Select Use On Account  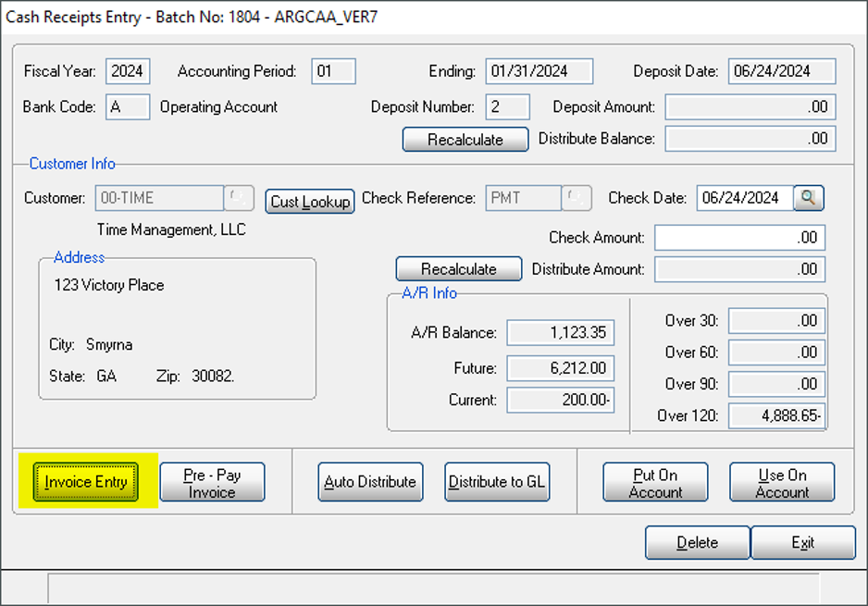(x=782, y=482)
